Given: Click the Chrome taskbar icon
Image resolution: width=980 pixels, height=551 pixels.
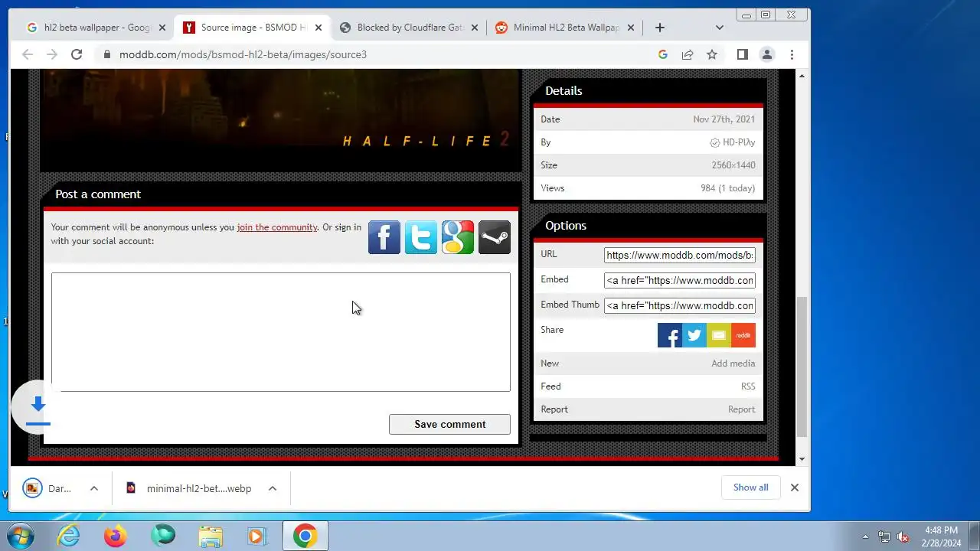Looking at the screenshot, I should tap(305, 536).
